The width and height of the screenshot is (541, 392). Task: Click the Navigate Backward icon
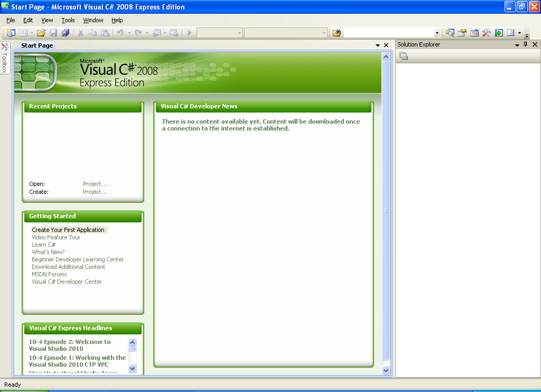point(156,33)
